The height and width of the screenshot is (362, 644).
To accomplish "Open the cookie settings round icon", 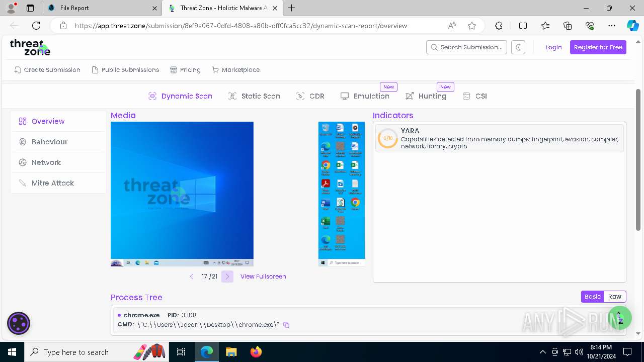I will point(19,323).
